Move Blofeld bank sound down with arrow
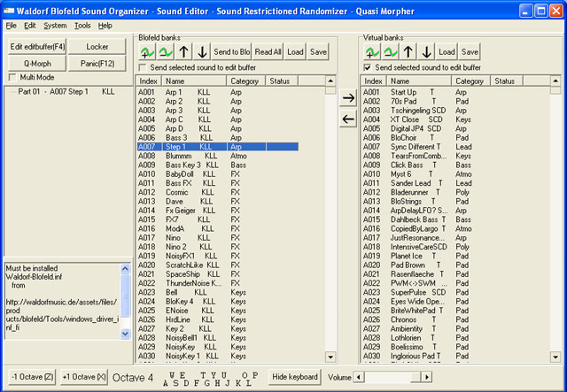The height and width of the screenshot is (392, 567). tap(201, 52)
